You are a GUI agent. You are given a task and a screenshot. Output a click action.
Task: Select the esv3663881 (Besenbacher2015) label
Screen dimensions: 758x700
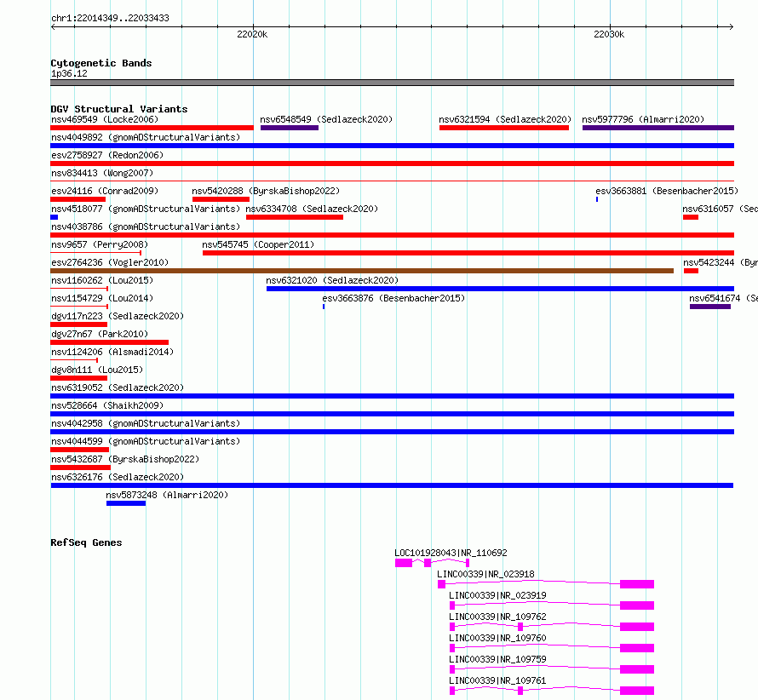pyautogui.click(x=667, y=191)
